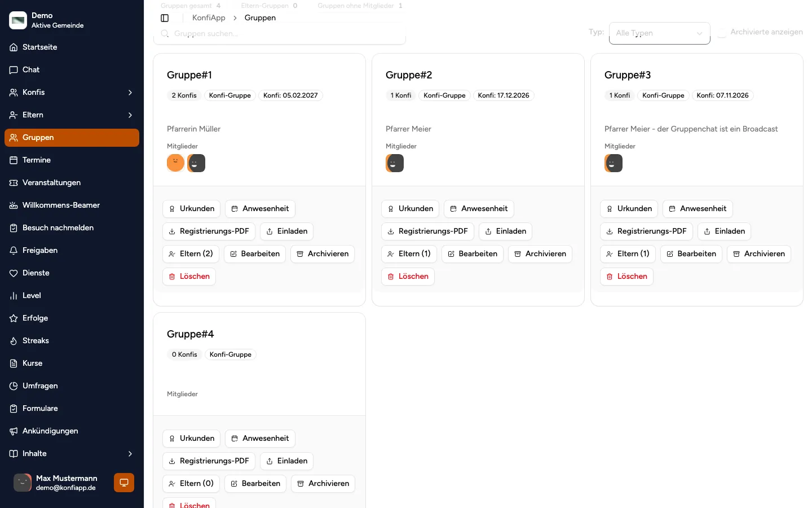Open Veranstaltungen in sidebar
The image size is (812, 508).
pyautogui.click(x=72, y=183)
